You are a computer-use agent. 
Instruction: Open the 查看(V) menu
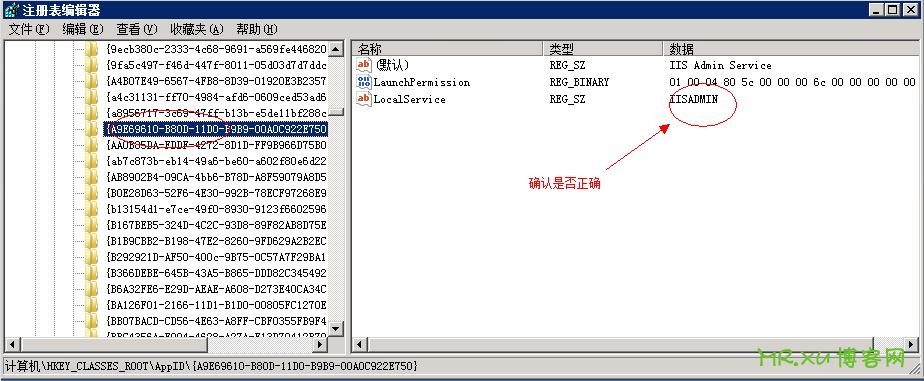[x=137, y=29]
